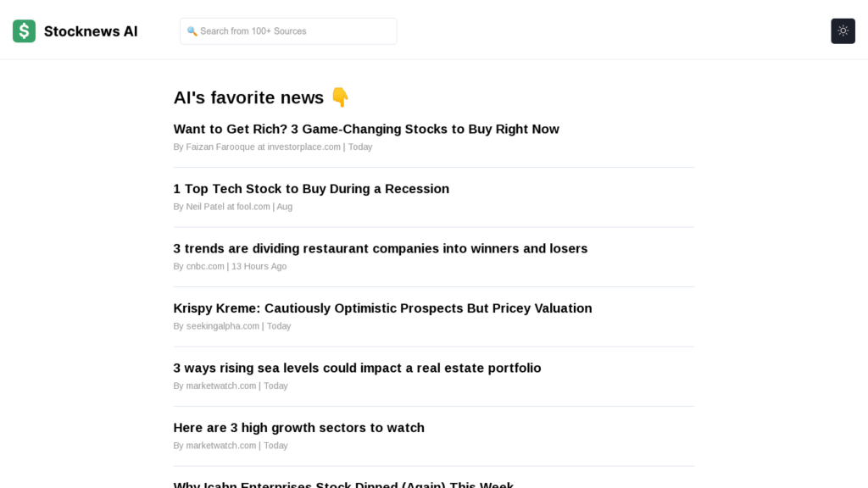The image size is (868, 488).
Task: Click the green Stocknews AI dollar logo
Action: (23, 30)
